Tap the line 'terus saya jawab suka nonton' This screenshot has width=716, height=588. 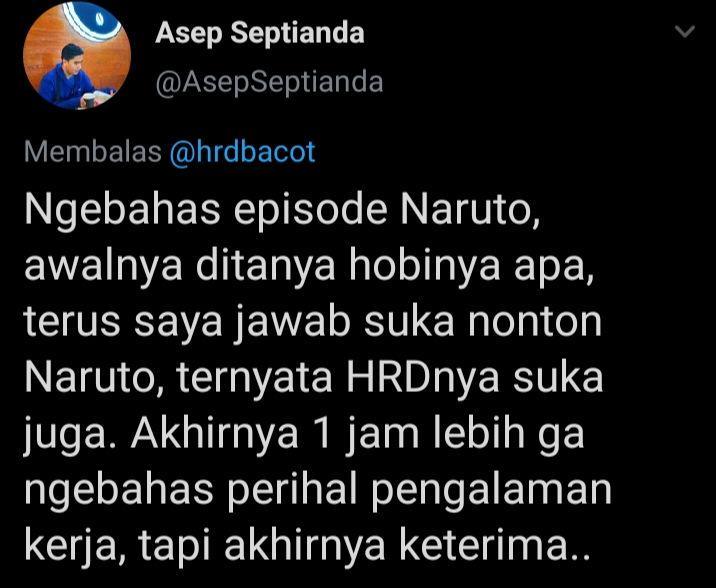[313, 323]
